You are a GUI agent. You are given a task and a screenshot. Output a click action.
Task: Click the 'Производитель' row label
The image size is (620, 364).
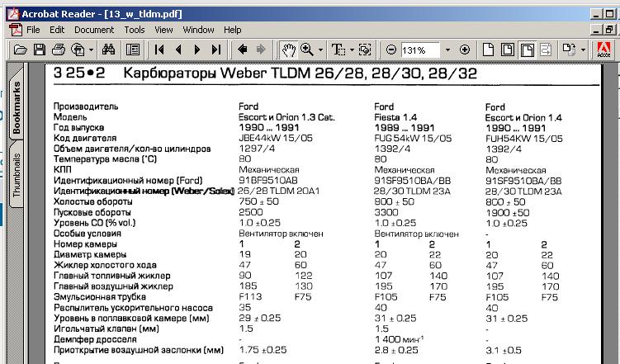pos(86,106)
